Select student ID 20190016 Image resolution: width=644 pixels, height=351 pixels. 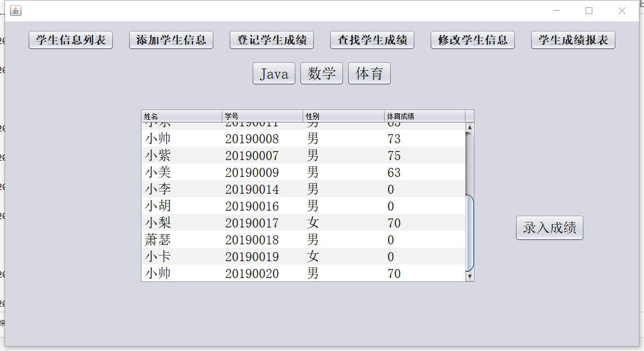(252, 206)
